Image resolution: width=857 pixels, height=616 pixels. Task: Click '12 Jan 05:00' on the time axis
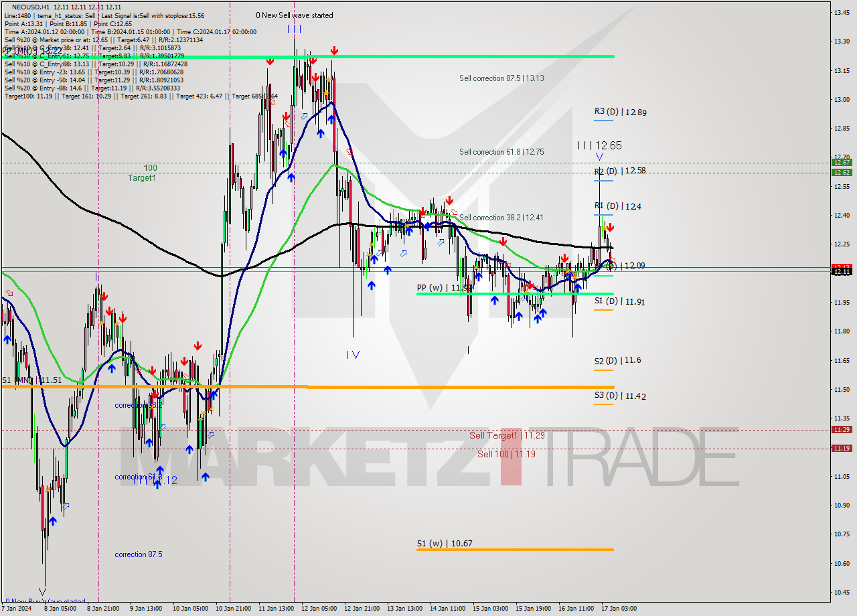[319, 609]
